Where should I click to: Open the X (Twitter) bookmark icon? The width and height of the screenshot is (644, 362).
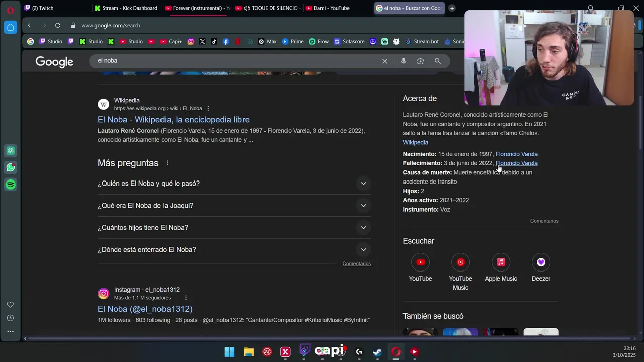pyautogui.click(x=202, y=42)
